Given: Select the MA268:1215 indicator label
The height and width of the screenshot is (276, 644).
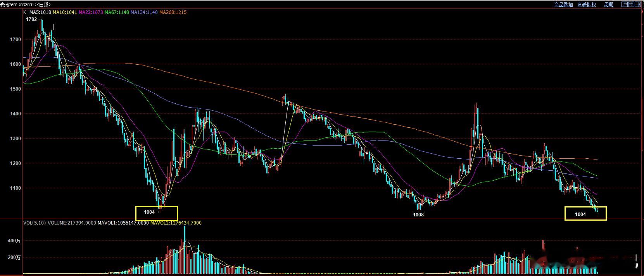Looking at the screenshot, I should point(173,12).
